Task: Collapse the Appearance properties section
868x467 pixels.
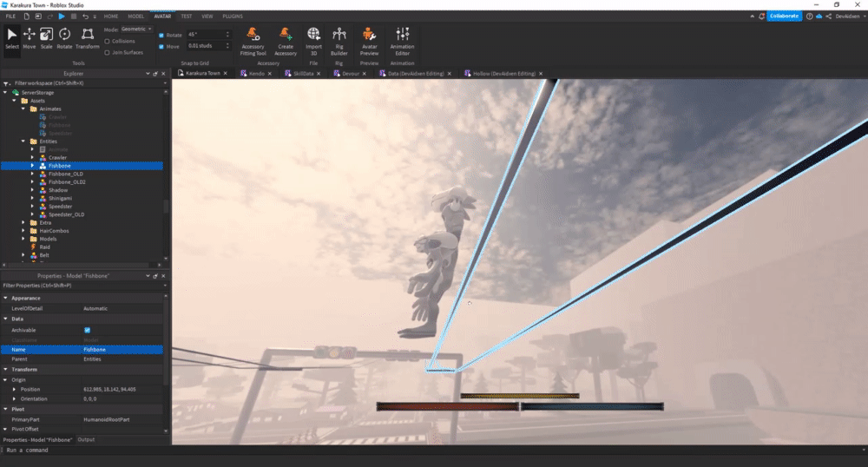Action: point(5,298)
